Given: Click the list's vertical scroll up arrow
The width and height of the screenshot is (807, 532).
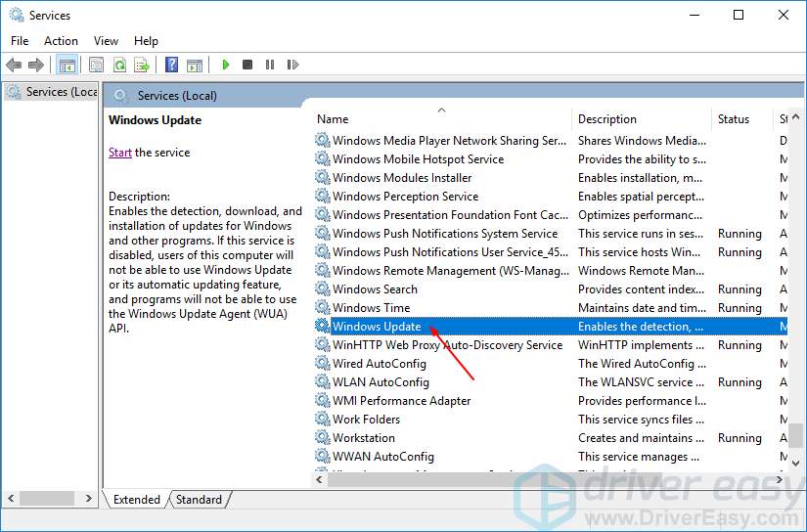Looking at the screenshot, I should pos(795,117).
